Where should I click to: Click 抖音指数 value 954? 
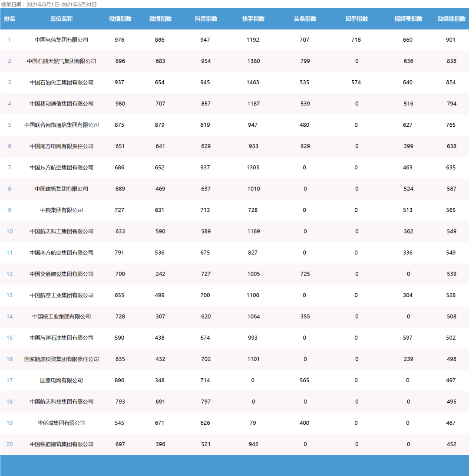(x=206, y=61)
